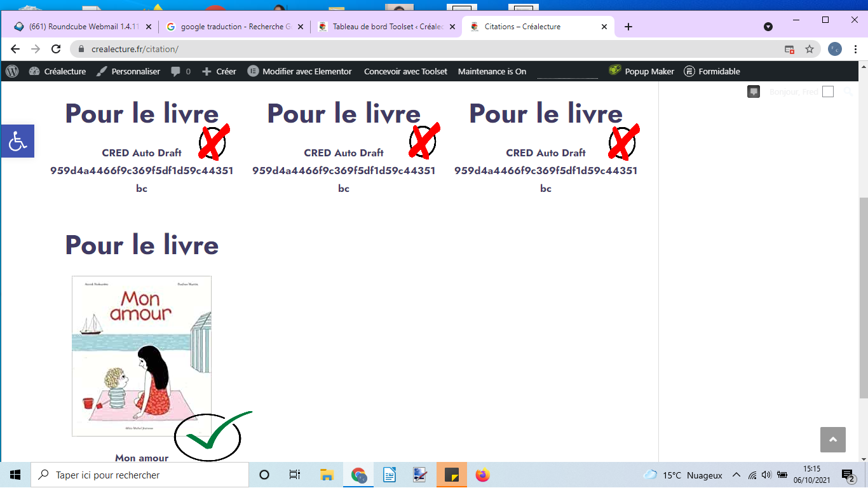Open the weather widget showing 15°C Nuageux
The height and width of the screenshot is (488, 868).
(x=683, y=475)
